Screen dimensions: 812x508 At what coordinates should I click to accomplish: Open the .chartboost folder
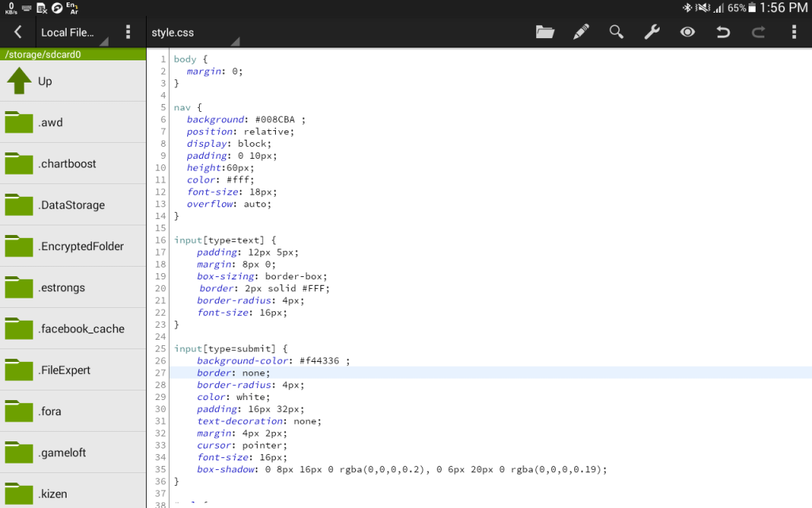[73, 164]
